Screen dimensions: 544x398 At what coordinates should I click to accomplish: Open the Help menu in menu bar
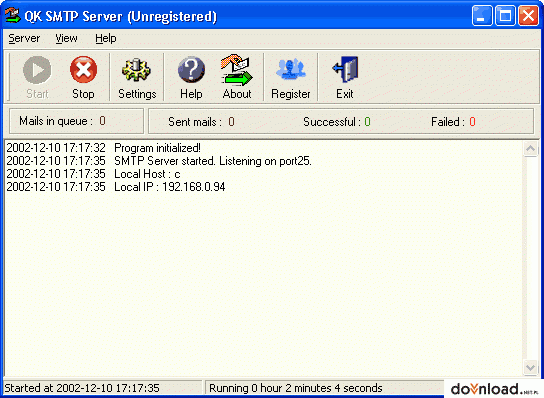pos(106,38)
